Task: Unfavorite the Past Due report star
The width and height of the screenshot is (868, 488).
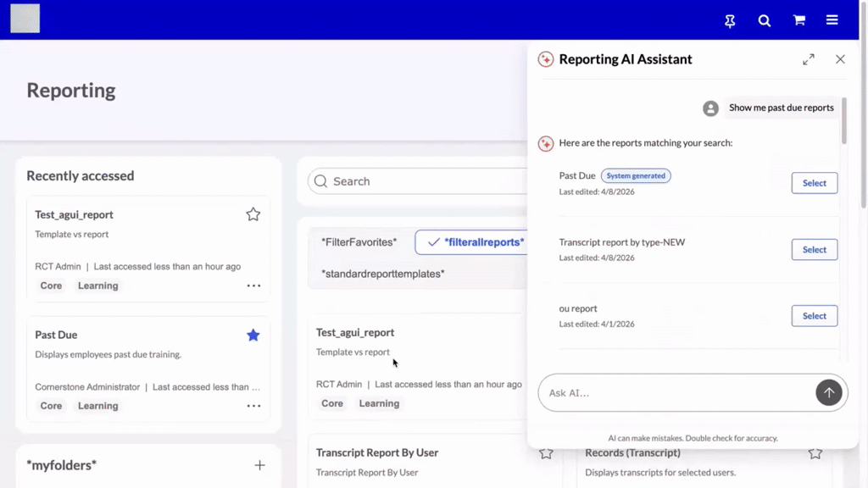Action: [253, 335]
